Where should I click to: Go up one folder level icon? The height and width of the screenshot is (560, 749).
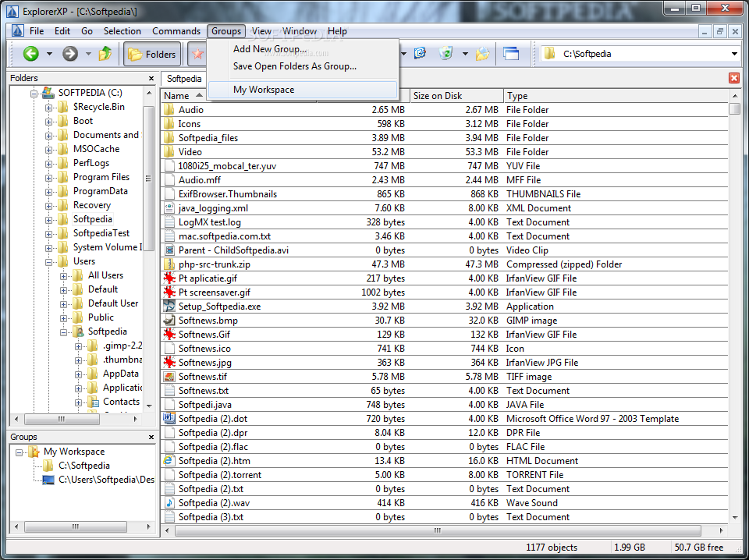click(105, 54)
